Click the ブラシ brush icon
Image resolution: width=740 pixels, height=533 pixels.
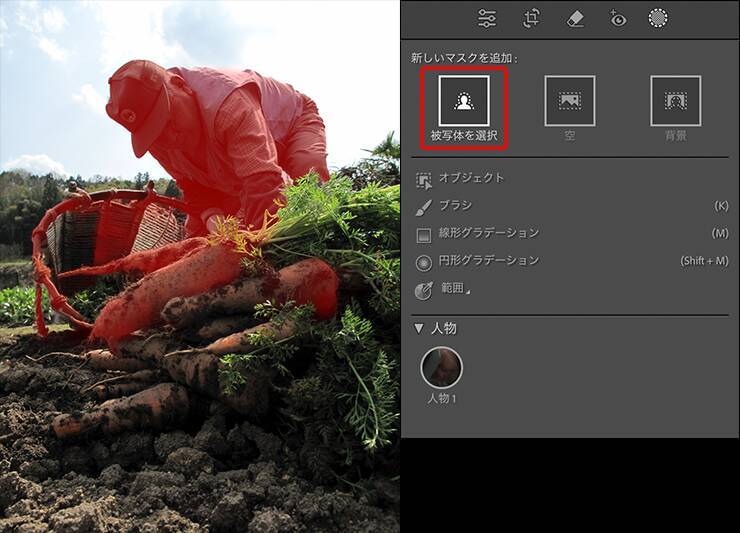tap(424, 207)
